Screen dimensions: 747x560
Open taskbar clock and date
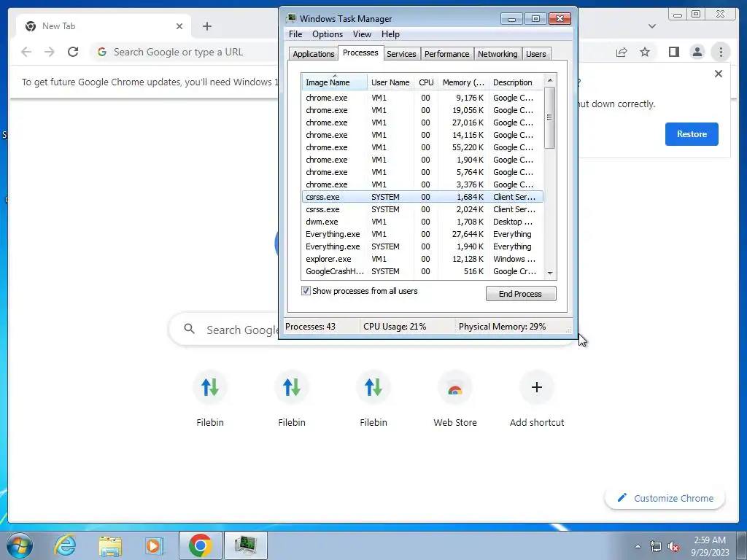710,546
